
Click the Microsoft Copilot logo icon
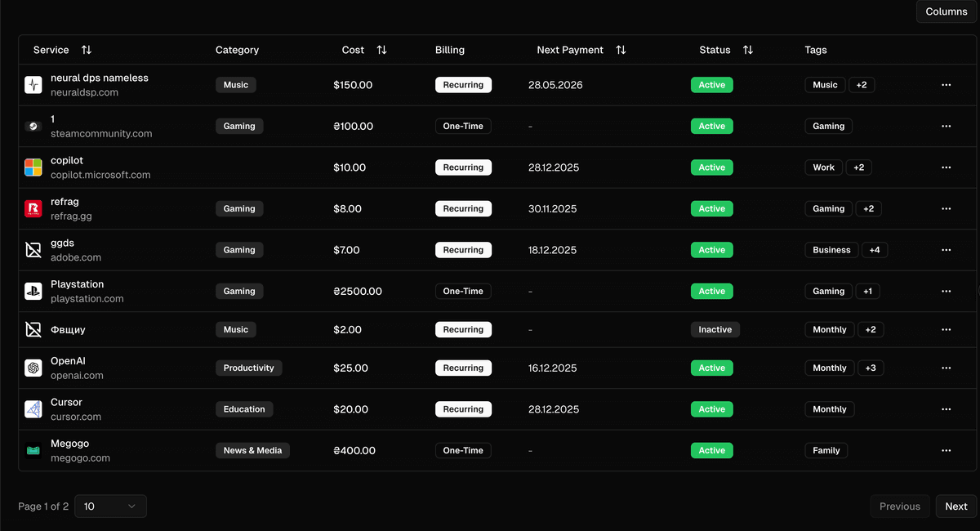pos(33,167)
